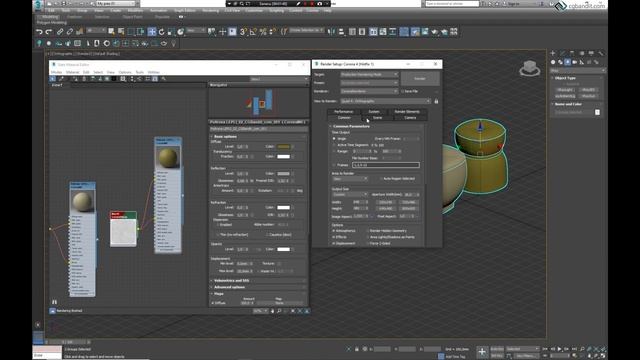Viewport: 640px width, 360px height.
Task: Click the 640x480 output size preset
Action: (385, 209)
